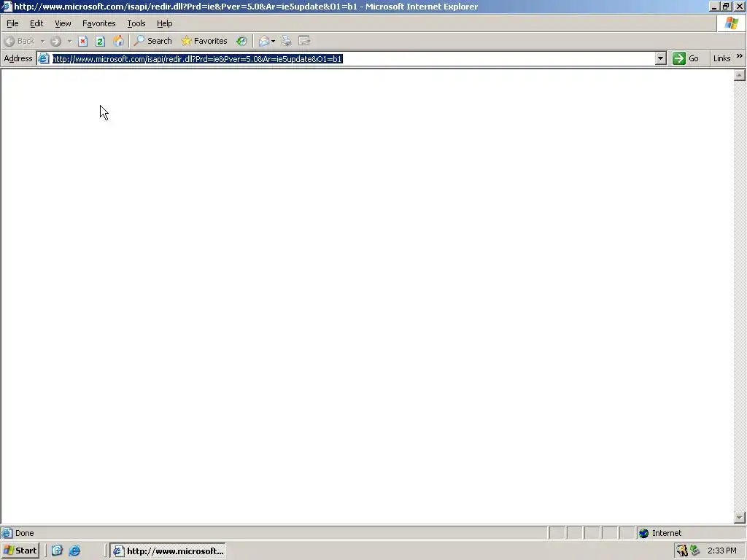Click the Show Desktop quick launch icon
This screenshot has height=560, width=747.
pos(57,551)
